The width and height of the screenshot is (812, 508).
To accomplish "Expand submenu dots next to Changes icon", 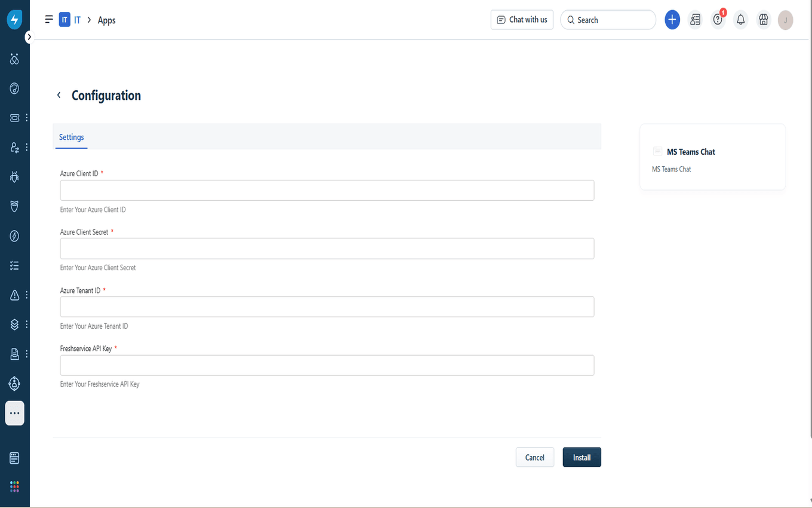I will tap(26, 147).
